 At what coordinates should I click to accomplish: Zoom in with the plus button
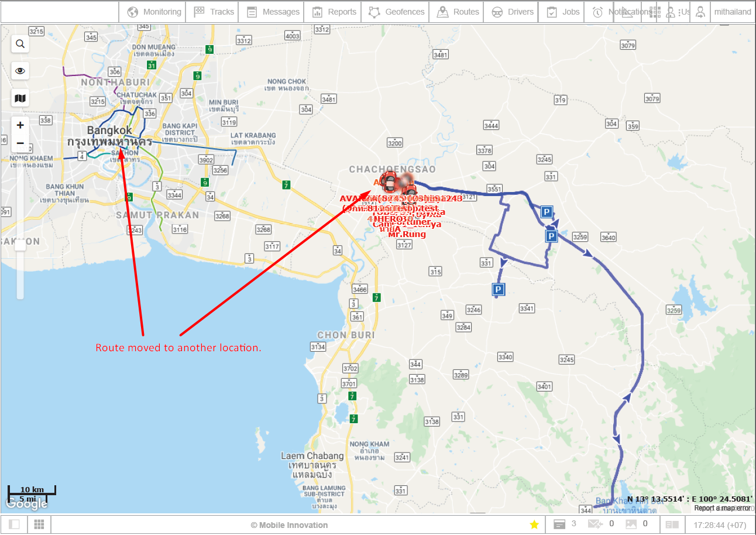coord(20,125)
